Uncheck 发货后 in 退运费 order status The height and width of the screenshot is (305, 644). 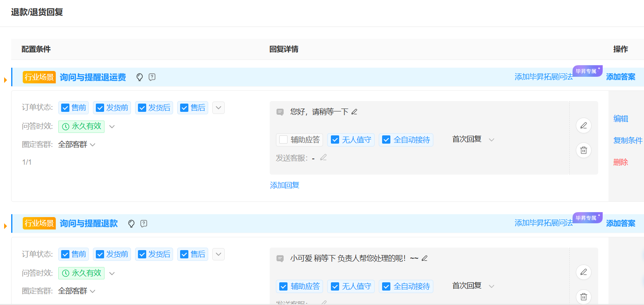(142, 108)
